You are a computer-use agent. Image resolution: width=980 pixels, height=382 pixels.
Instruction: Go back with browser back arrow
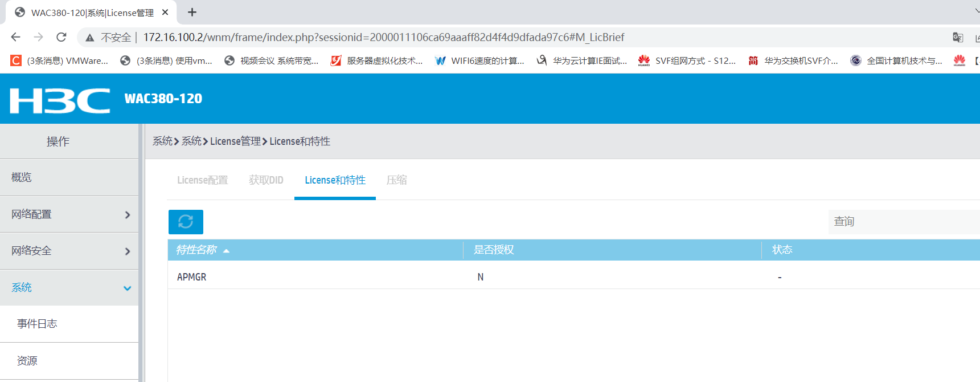(15, 37)
